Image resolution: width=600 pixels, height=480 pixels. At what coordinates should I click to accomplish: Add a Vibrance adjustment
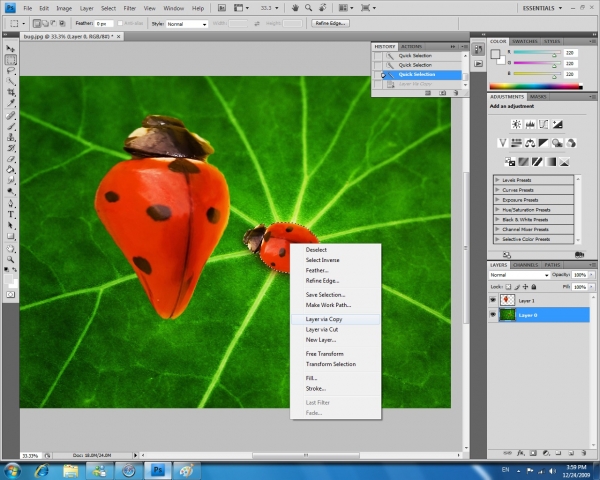(502, 143)
